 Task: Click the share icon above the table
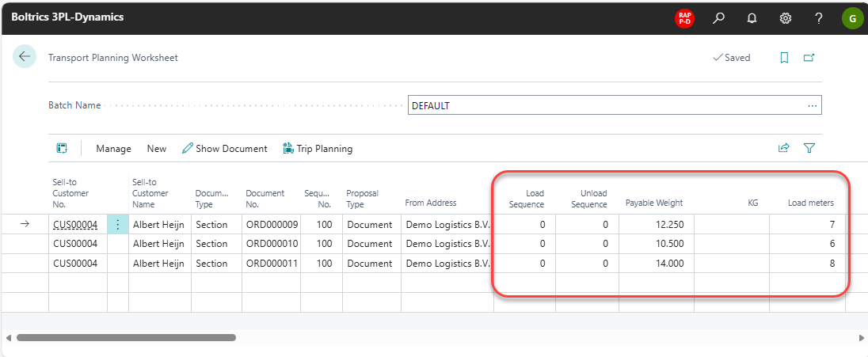coord(784,148)
